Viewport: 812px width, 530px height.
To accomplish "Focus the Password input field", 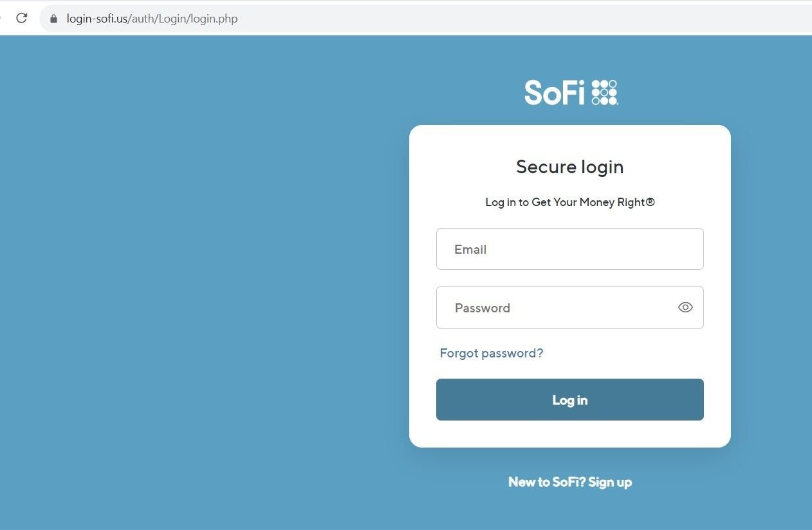I will (569, 307).
